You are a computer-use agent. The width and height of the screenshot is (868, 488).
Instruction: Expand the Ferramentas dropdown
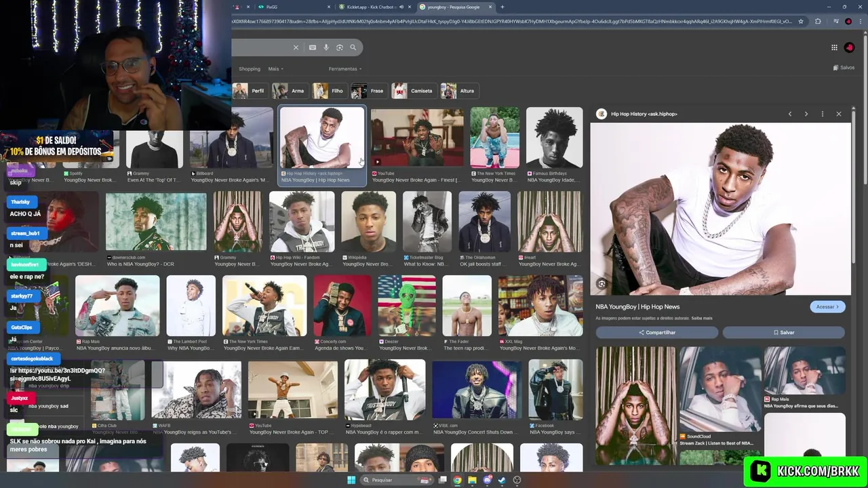(x=345, y=68)
